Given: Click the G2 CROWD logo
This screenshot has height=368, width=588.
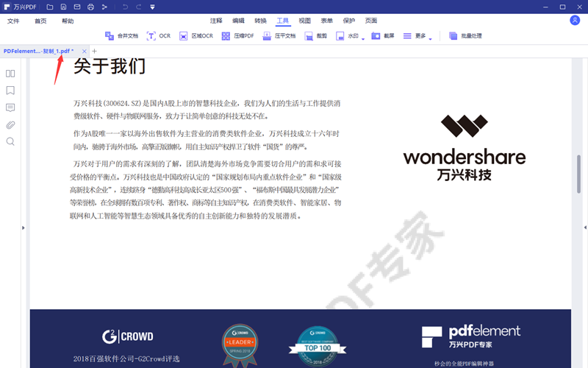Looking at the screenshot, I should click(x=127, y=336).
